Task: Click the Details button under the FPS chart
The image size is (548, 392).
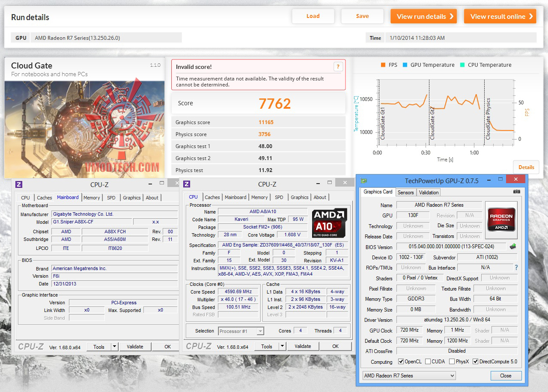Action: (526, 167)
